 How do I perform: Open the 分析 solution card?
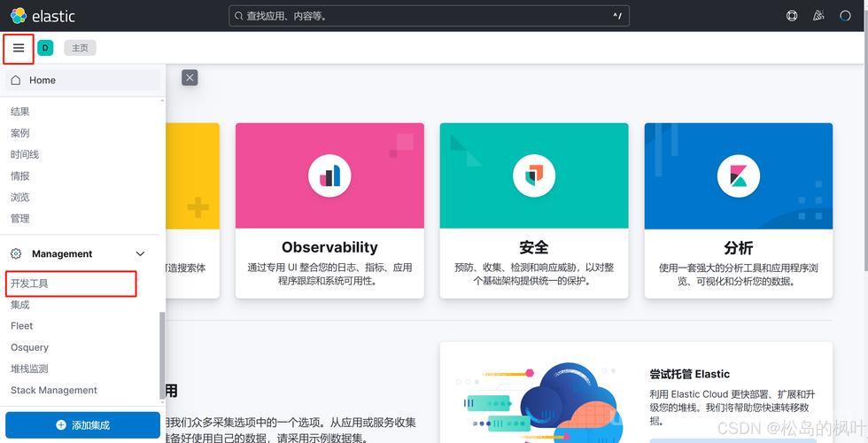(739, 211)
